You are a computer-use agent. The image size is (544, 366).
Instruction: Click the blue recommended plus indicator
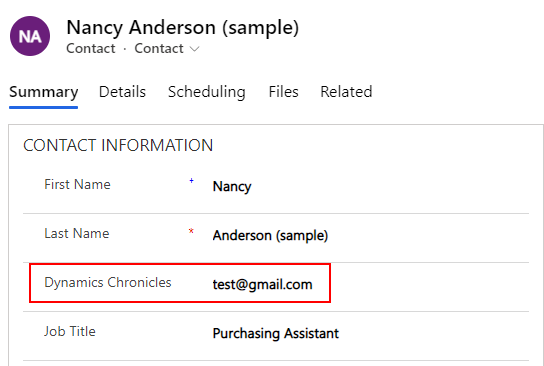coord(191,180)
